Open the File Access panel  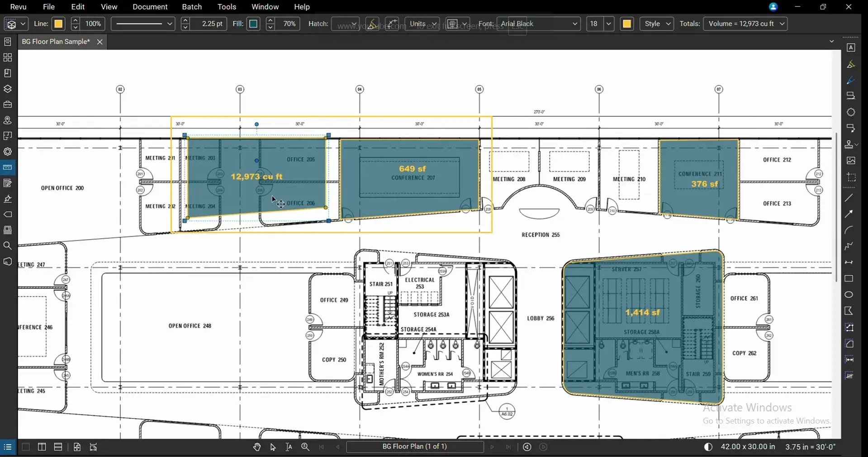tap(8, 42)
